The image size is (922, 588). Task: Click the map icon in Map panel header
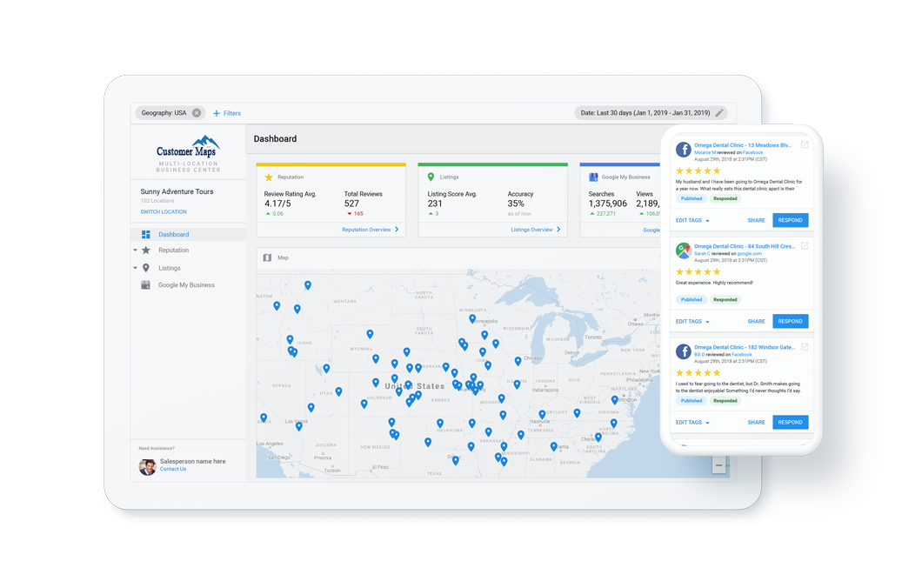pyautogui.click(x=268, y=258)
